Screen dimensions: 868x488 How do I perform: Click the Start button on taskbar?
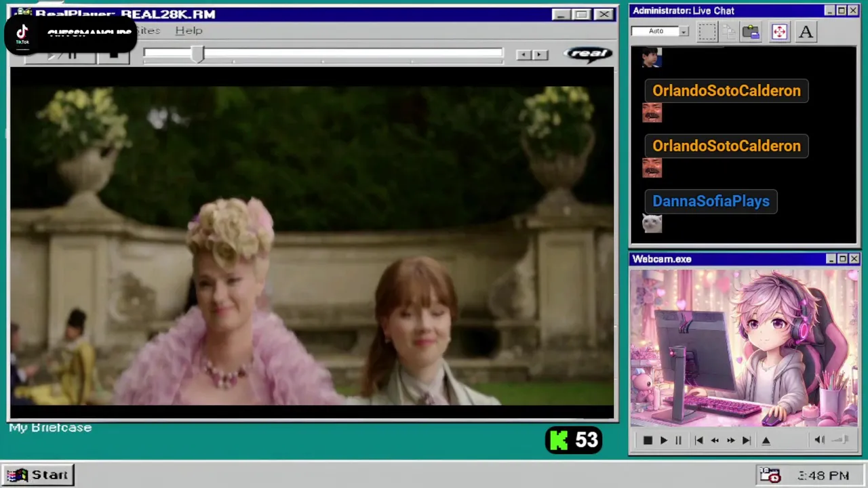pos(38,475)
